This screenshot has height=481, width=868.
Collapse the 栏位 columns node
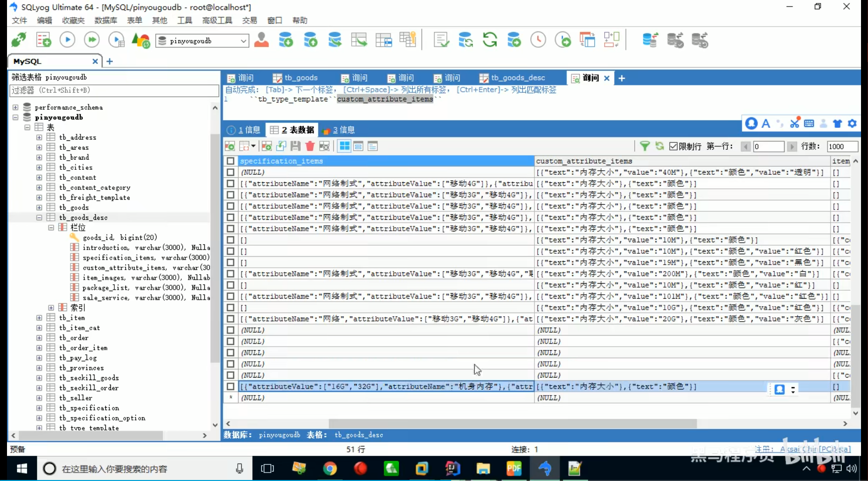click(x=51, y=227)
